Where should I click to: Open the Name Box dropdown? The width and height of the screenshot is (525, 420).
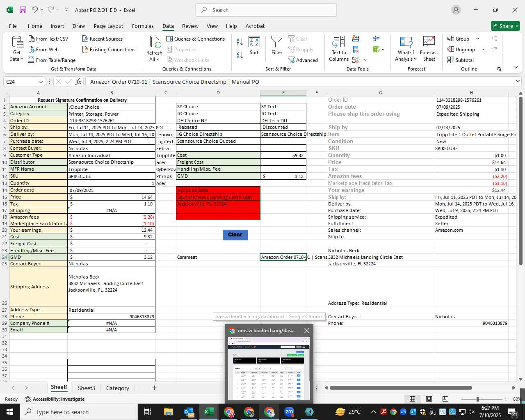[x=40, y=82]
